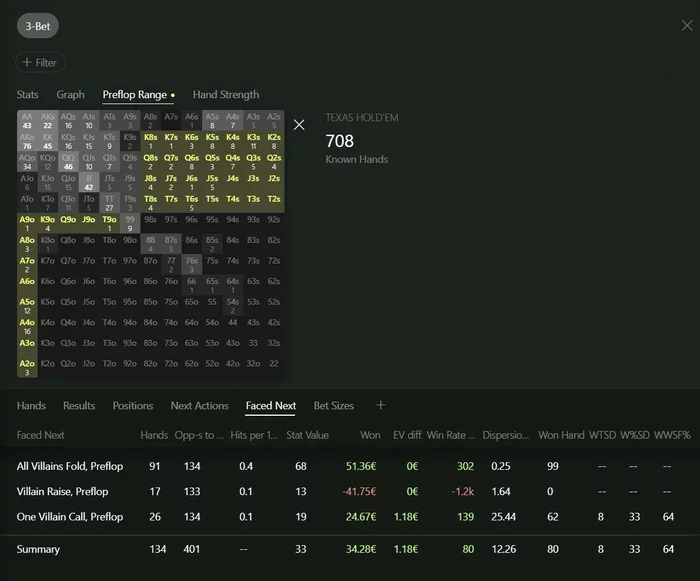Click the -1.2k win rate value
This screenshot has width=700, height=581.
[x=462, y=492]
